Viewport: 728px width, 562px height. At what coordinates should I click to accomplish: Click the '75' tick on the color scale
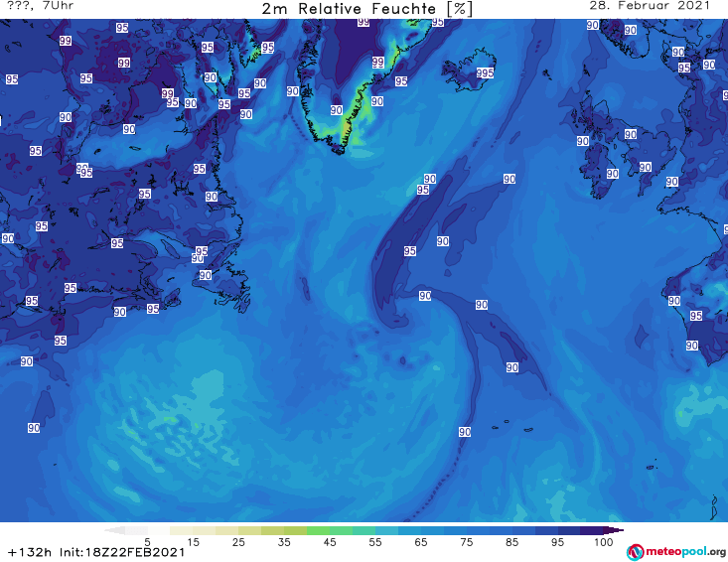click(x=466, y=542)
